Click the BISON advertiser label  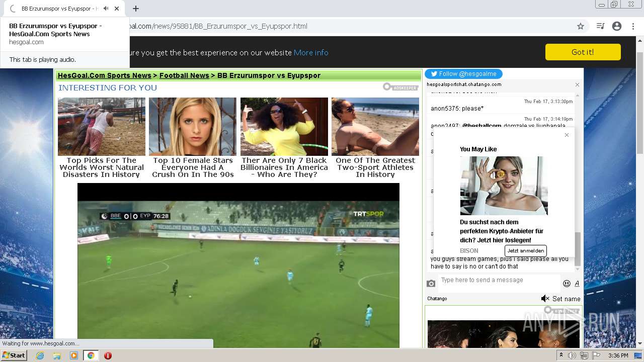point(469,251)
